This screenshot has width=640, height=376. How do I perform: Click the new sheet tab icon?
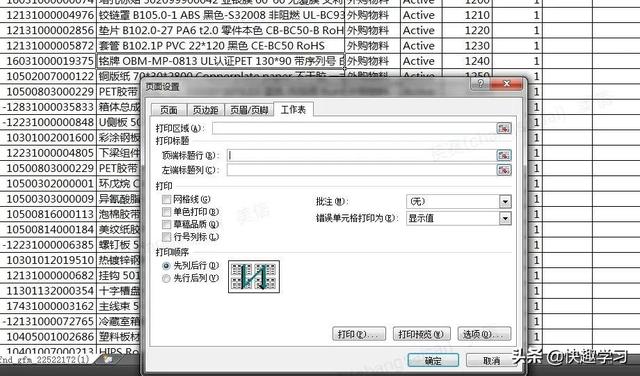(x=108, y=359)
